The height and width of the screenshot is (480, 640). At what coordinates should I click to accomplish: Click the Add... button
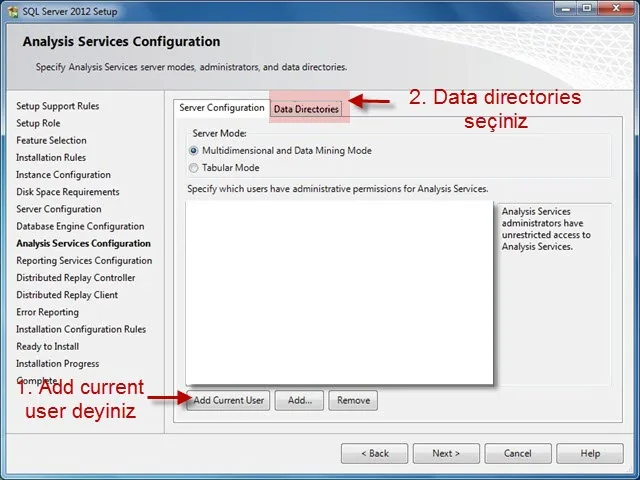click(300, 400)
